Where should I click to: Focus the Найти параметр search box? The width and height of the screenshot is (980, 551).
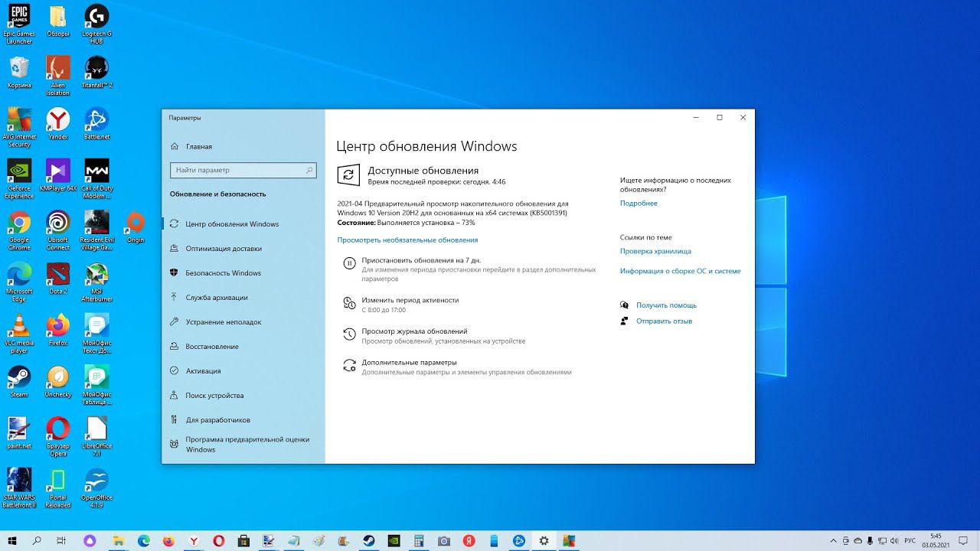tap(243, 170)
